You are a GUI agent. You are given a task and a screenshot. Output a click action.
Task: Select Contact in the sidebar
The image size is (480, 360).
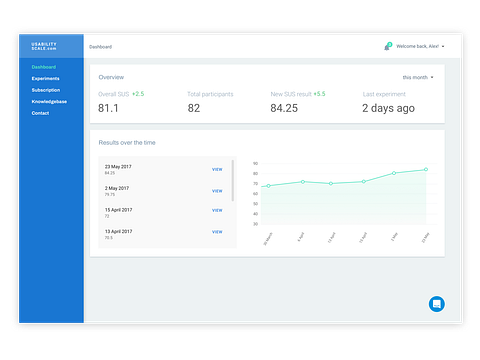40,113
